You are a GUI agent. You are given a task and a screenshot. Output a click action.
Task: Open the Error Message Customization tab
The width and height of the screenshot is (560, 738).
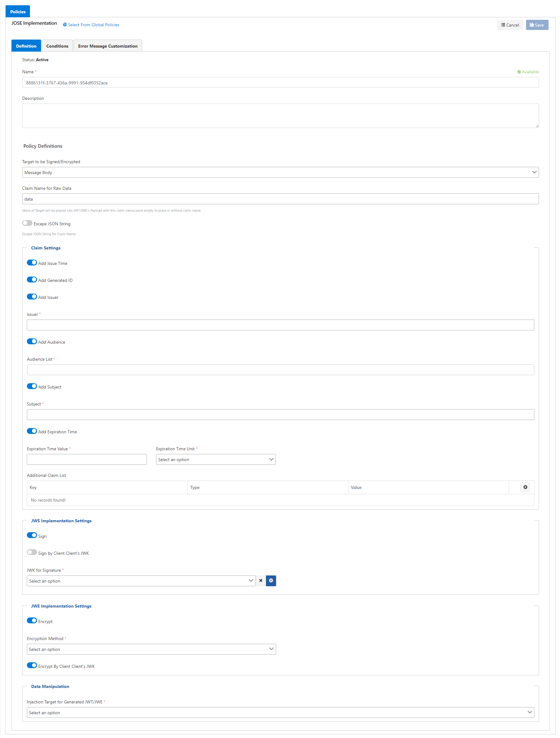(107, 46)
